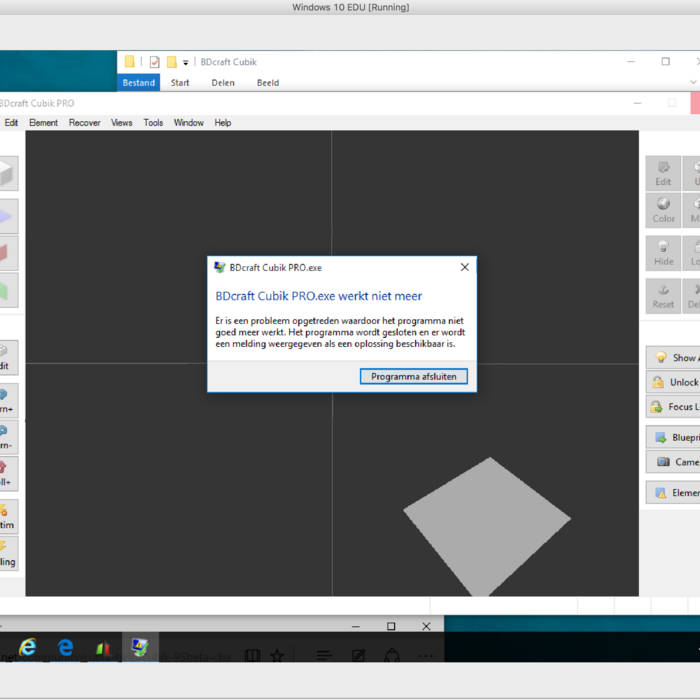Click the lock button right of Hide
Screen dimensions: 700x700
[x=692, y=253]
